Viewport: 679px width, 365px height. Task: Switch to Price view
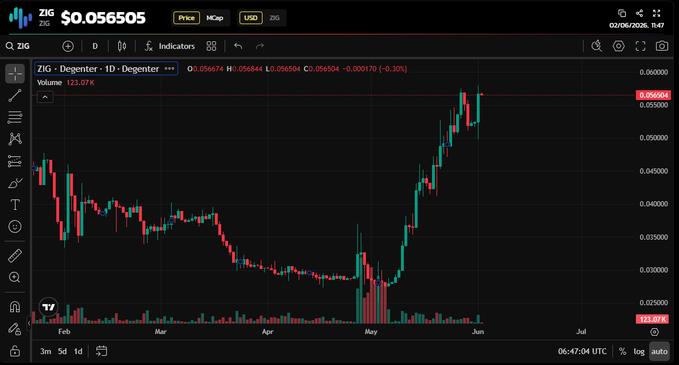coord(187,18)
